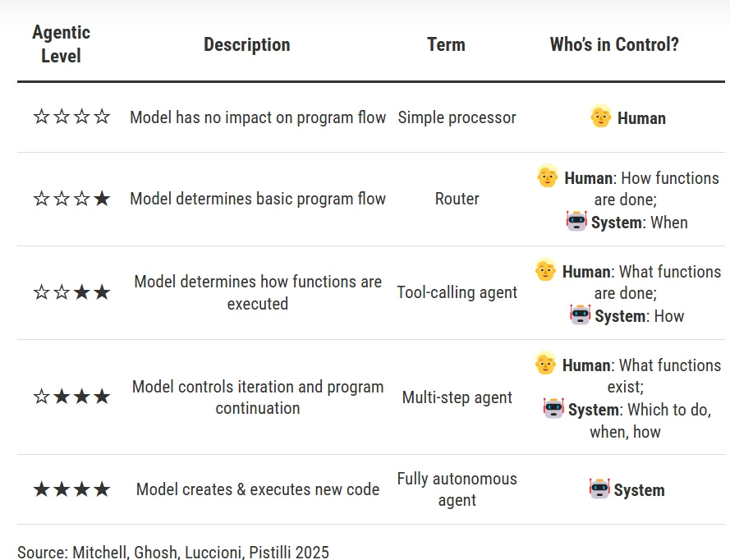730x560 pixels.
Task: Click the human emoji in the Router row
Action: pyautogui.click(x=547, y=176)
